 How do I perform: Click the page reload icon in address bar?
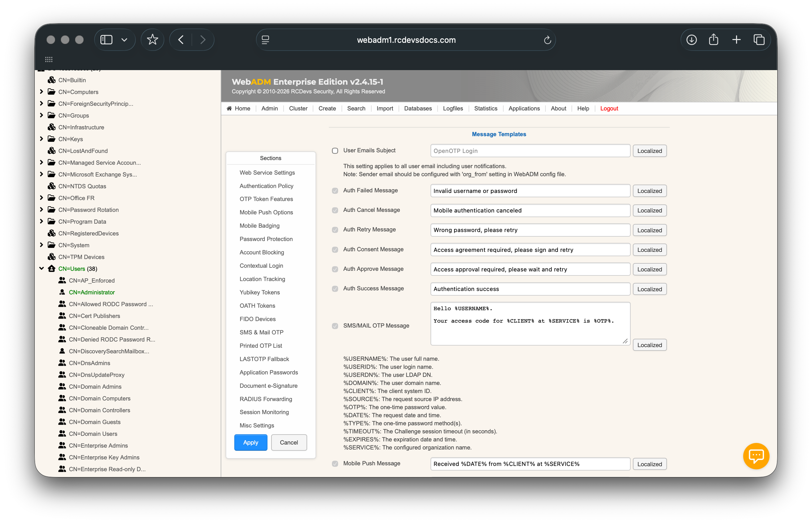click(547, 40)
